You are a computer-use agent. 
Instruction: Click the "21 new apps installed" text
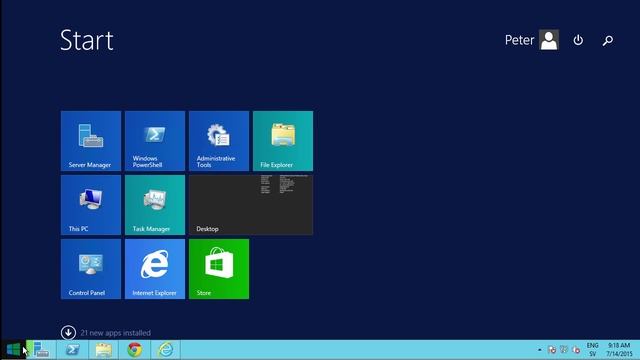116,333
